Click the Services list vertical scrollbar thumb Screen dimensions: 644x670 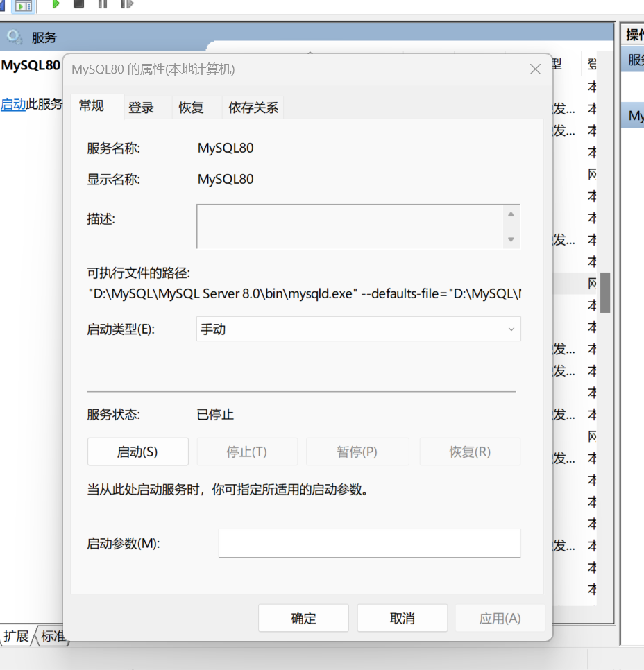pyautogui.click(x=605, y=293)
